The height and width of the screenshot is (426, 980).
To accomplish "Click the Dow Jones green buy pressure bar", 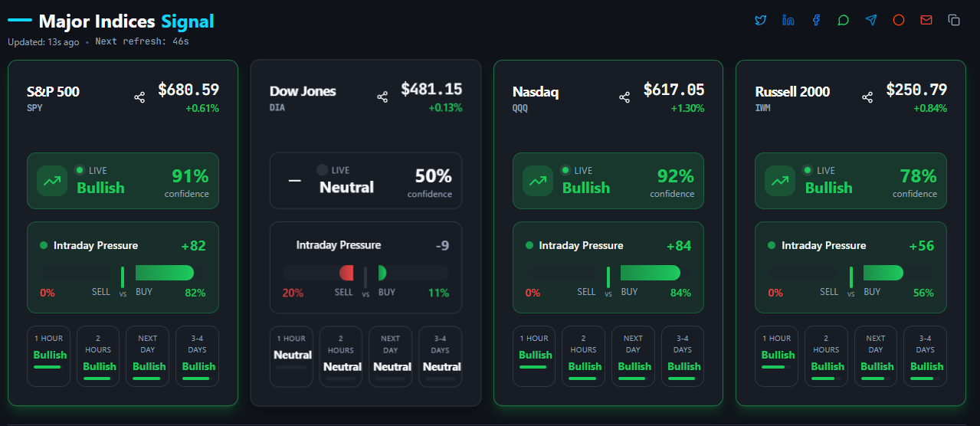I will point(382,273).
